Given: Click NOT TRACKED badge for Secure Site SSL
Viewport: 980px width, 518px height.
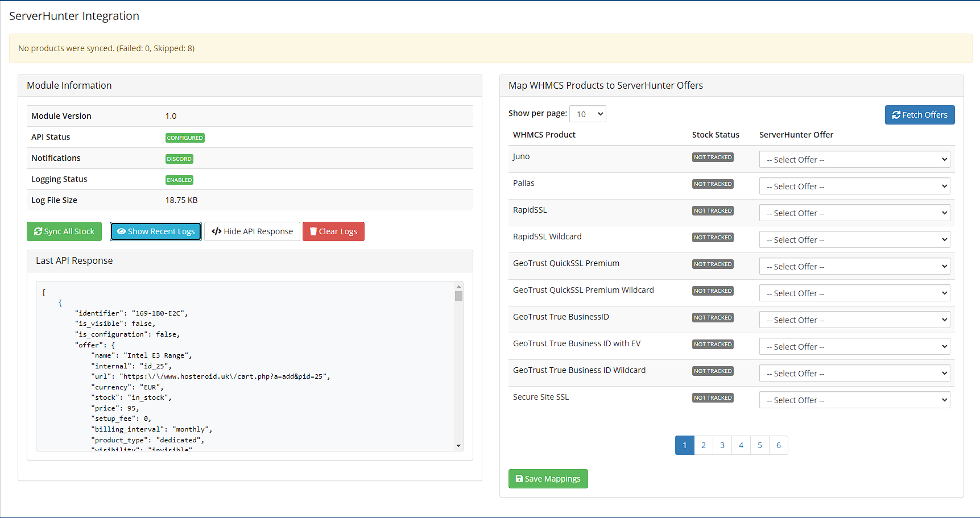Looking at the screenshot, I should 713,398.
